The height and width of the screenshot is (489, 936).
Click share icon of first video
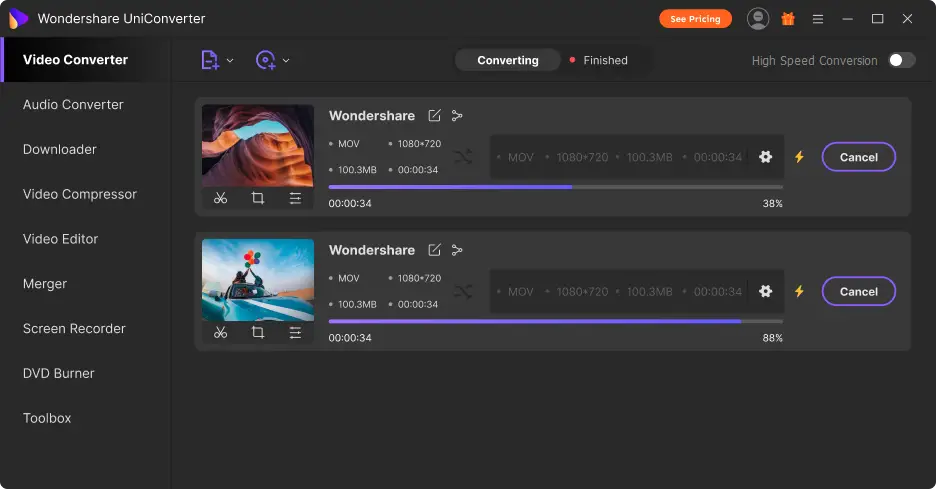[x=457, y=115]
